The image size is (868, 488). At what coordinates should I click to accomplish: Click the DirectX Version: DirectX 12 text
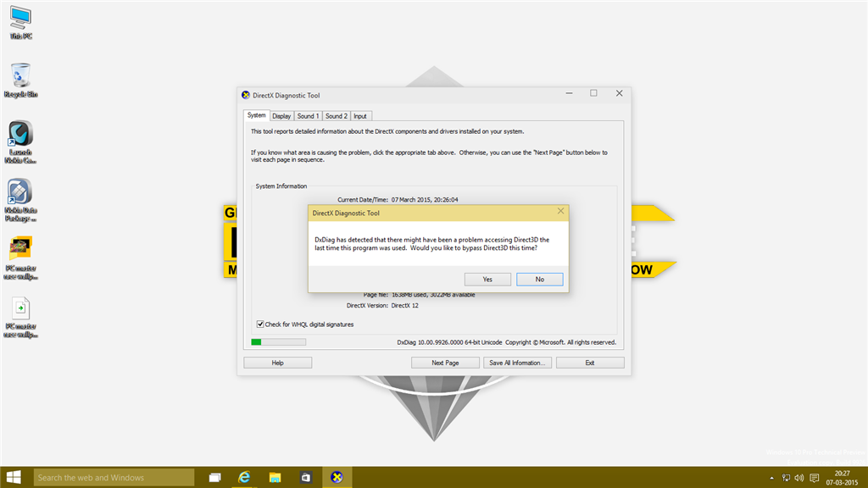[x=382, y=305]
